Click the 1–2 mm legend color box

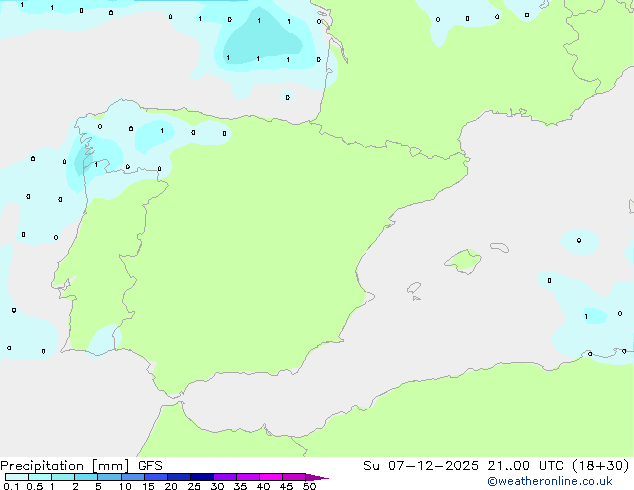click(x=63, y=477)
